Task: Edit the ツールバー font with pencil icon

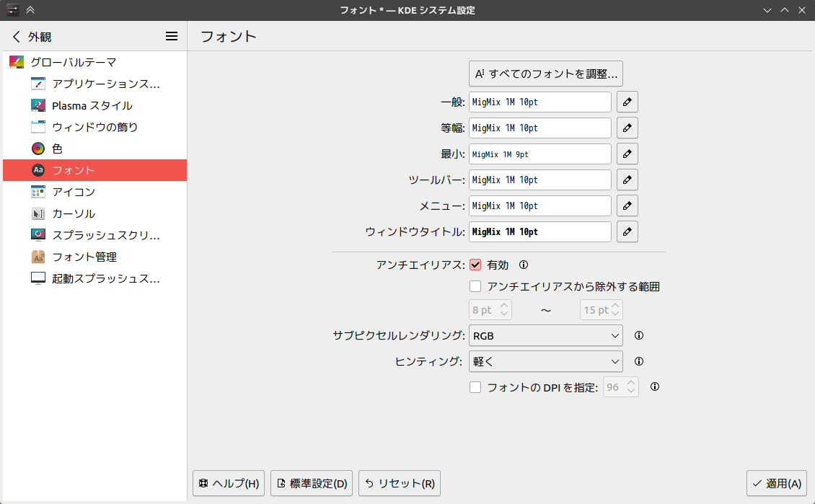Action: point(627,180)
